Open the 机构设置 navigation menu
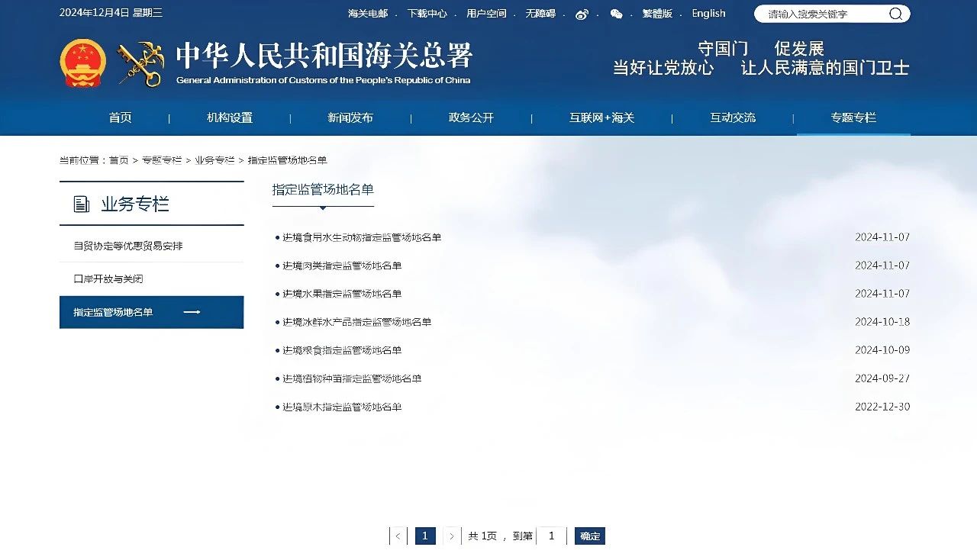Viewport: 977px width, 560px height. [x=229, y=117]
